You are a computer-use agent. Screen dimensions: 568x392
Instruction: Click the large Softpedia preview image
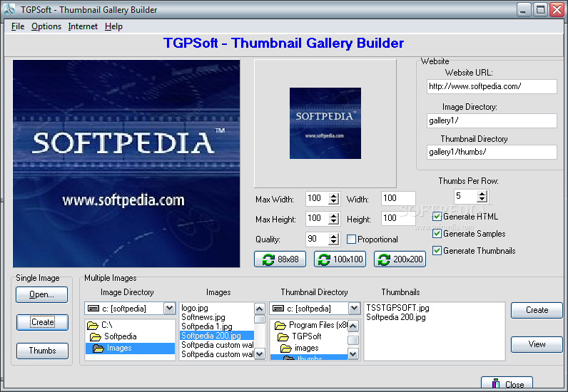tap(126, 164)
